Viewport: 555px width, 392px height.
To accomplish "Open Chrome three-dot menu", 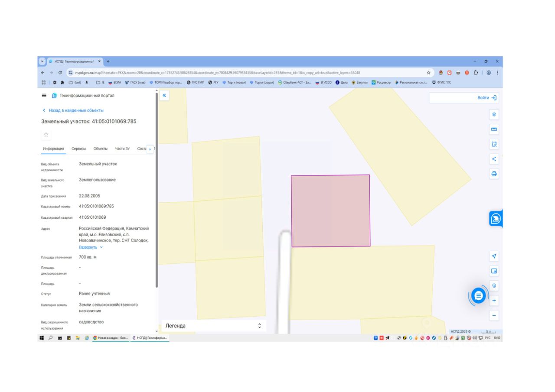I will [497, 73].
